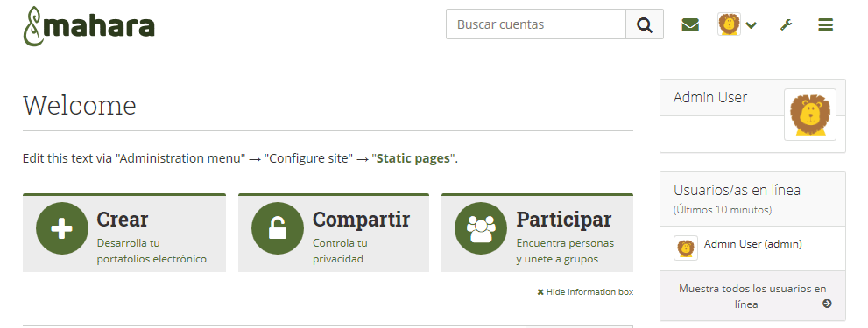Hide the information box

pos(585,291)
